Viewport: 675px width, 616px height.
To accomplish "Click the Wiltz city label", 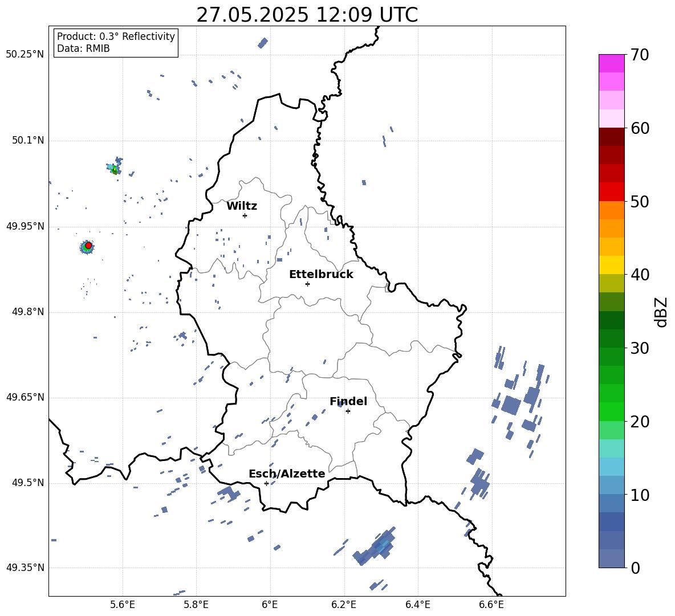I will pos(242,206).
